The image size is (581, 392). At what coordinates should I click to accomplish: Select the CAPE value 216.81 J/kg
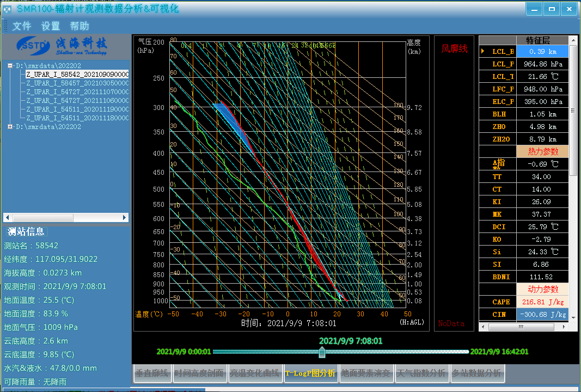(542, 302)
